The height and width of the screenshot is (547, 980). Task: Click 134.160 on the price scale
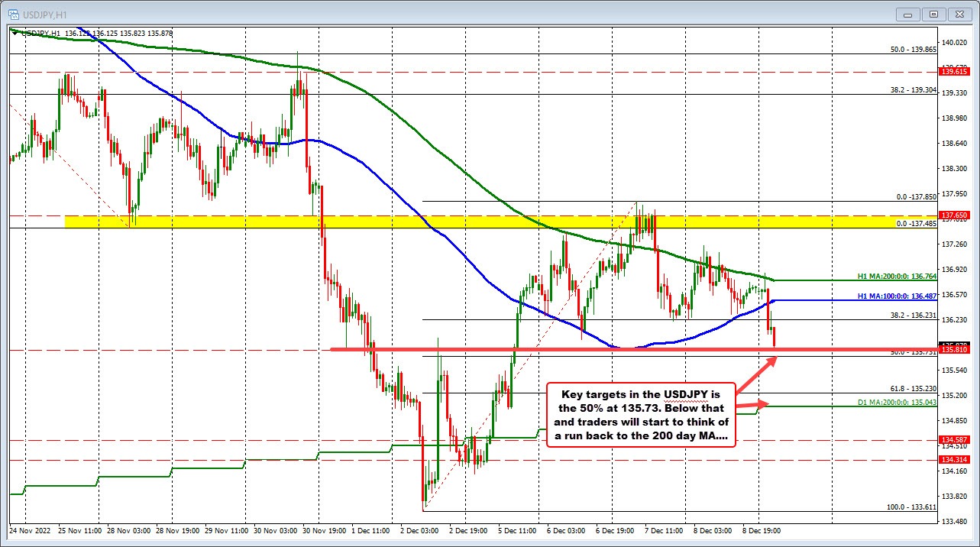point(955,471)
